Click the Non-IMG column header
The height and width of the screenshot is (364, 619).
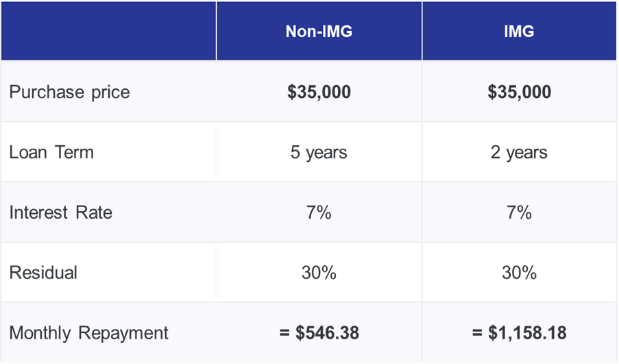point(319,31)
